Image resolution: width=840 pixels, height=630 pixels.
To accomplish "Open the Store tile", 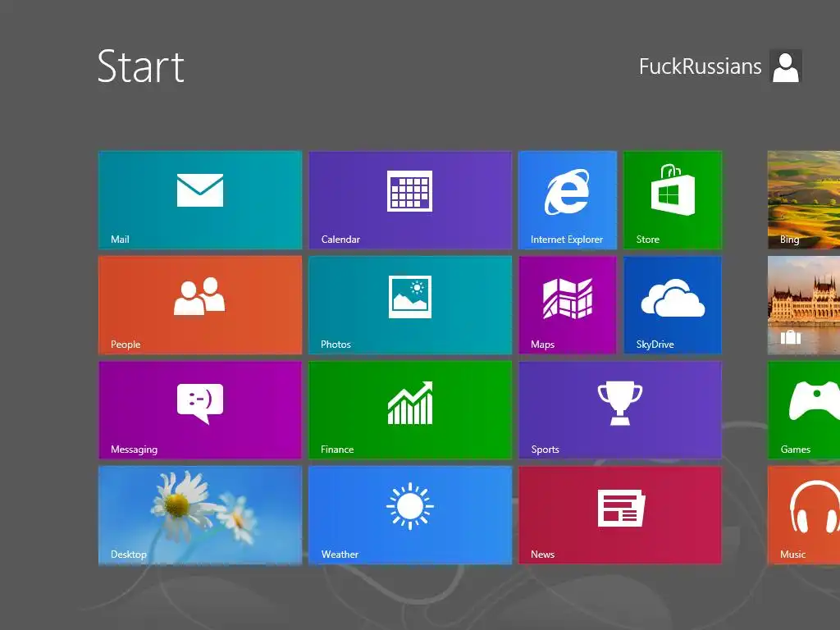I will (673, 200).
